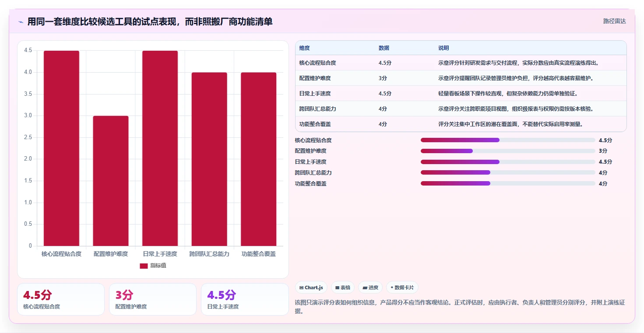
Task: Click the 跨团队汇总能力 progress bar
Action: pos(508,173)
